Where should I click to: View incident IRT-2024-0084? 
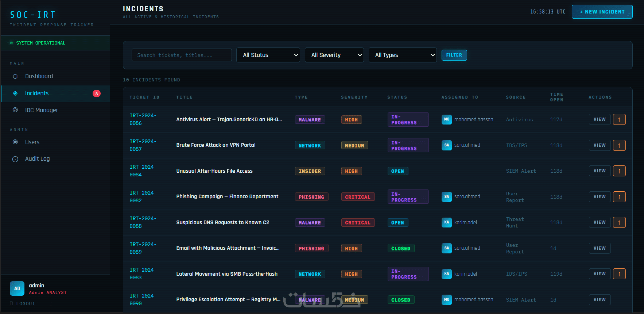click(x=600, y=171)
